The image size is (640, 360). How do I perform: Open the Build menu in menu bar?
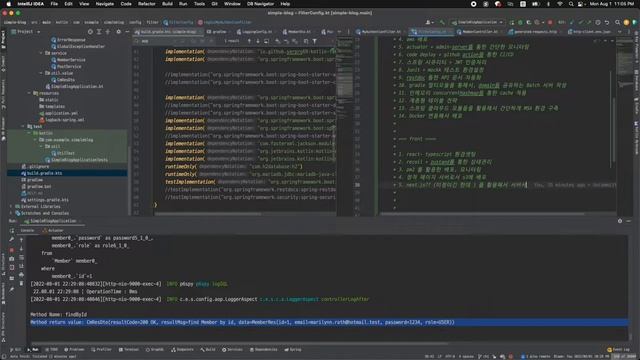[167, 4]
